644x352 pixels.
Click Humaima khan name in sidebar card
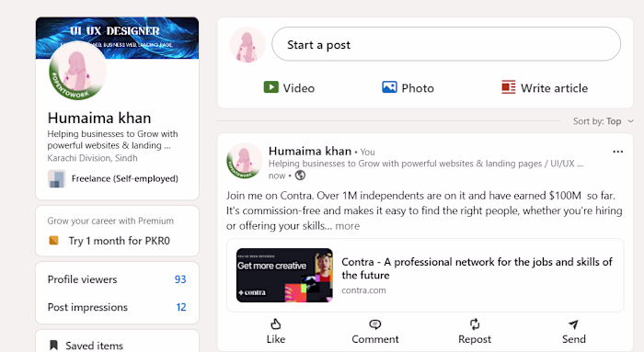tap(99, 119)
